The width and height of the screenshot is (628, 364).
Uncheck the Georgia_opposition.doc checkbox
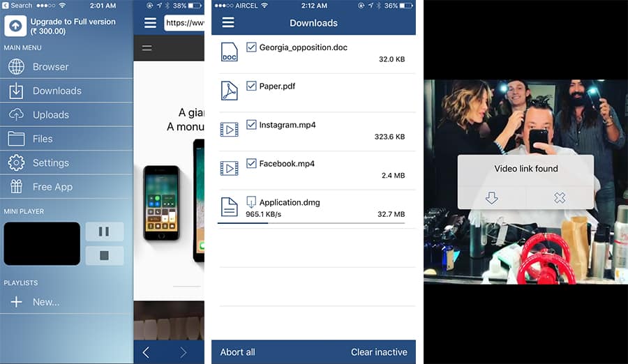[252, 47]
